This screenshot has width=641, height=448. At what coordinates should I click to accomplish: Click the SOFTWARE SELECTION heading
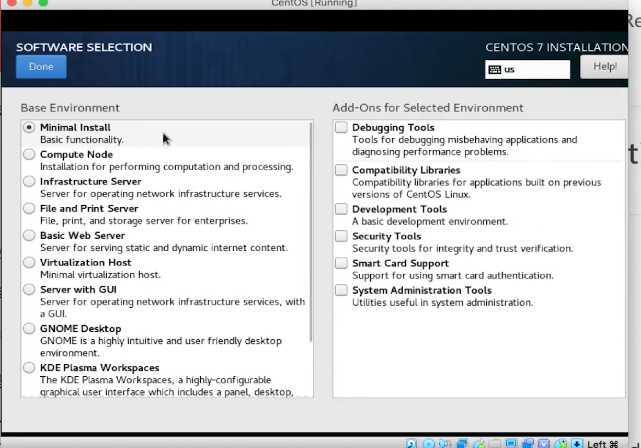(84, 47)
